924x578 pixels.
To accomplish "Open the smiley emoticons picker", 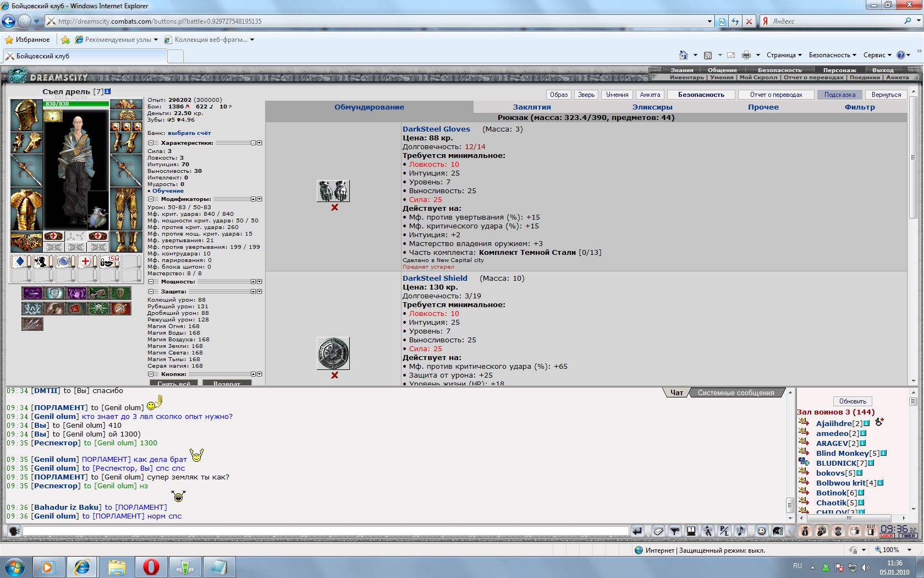I will pyautogui.click(x=761, y=531).
